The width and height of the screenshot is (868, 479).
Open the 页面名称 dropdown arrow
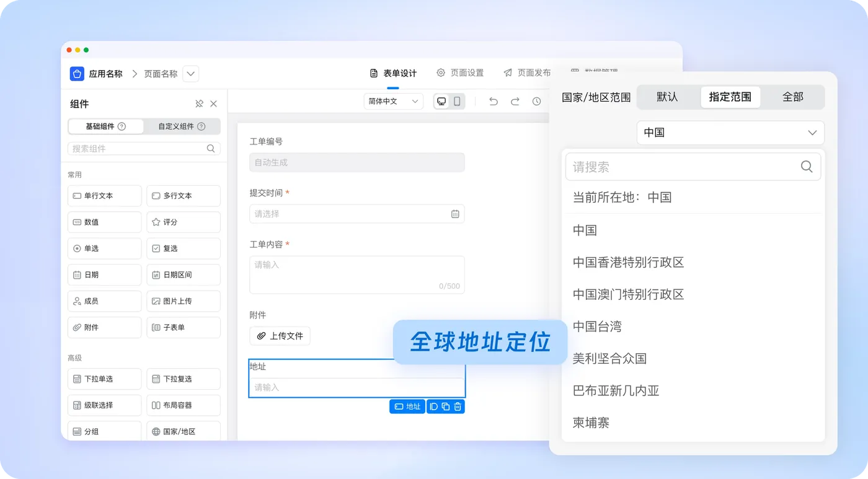tap(191, 74)
